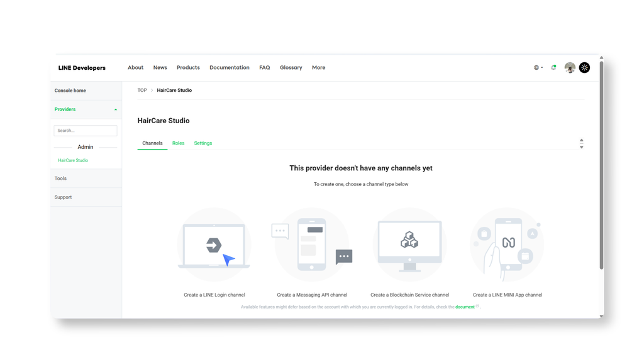
Task: Click the Messaging API phone illustration
Action: pos(312,244)
